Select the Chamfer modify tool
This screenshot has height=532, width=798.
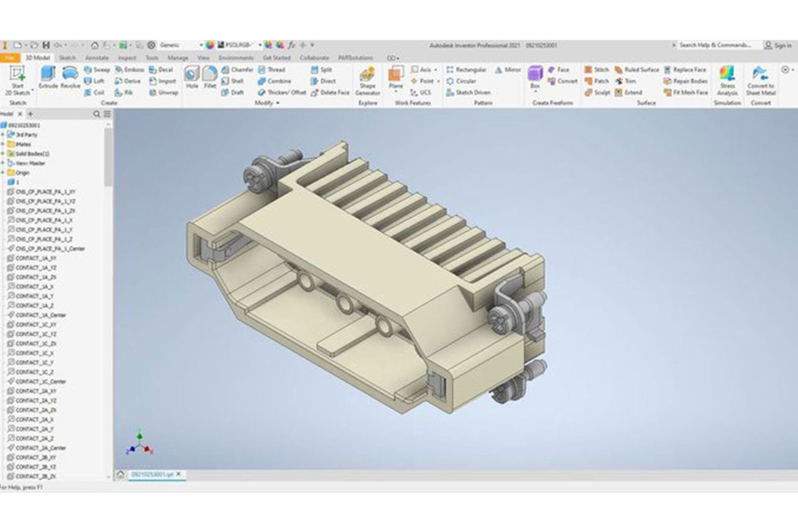click(x=240, y=69)
